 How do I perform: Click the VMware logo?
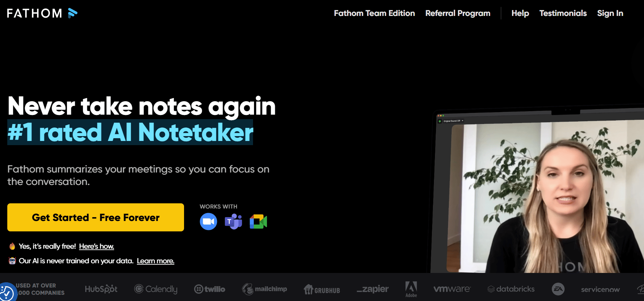click(x=452, y=289)
